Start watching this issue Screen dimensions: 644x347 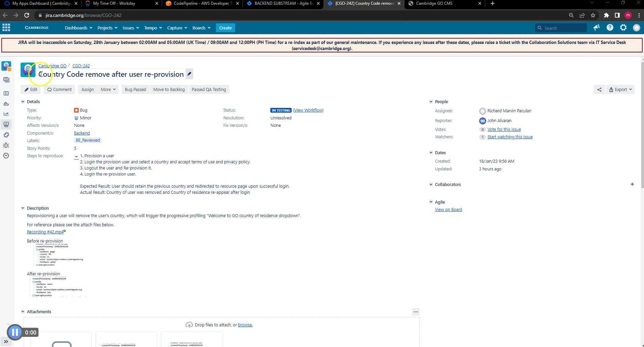point(510,137)
